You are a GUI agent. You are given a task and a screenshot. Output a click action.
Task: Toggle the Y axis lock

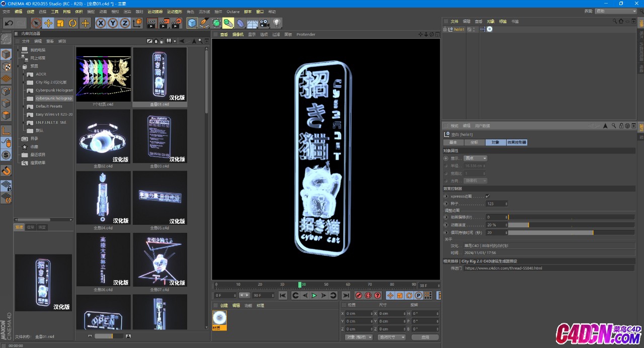pos(113,23)
